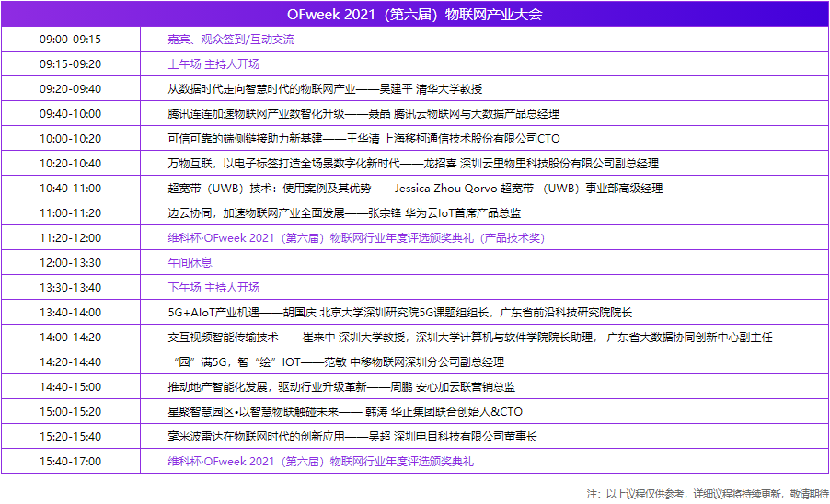
Task: Select the time cell 09:00-09:15
Action: click(x=71, y=40)
